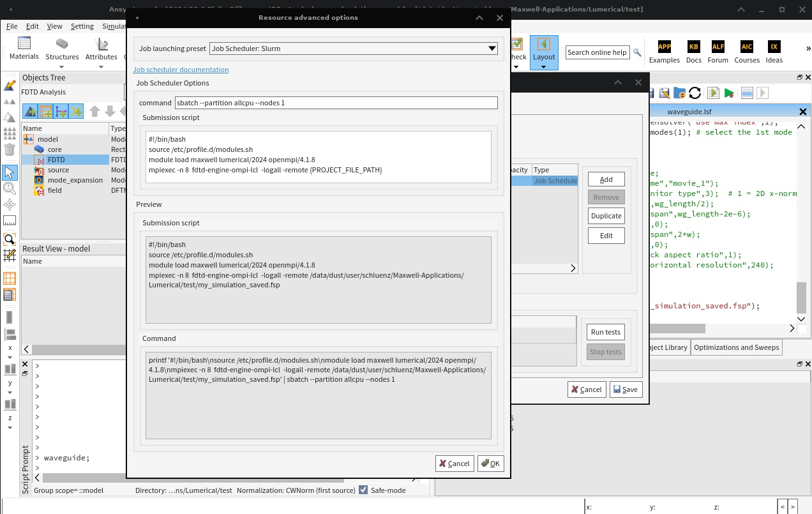Viewport: 812px width, 514px height.
Task: Switch to Optimizations and Sweeps tab
Action: 736,347
